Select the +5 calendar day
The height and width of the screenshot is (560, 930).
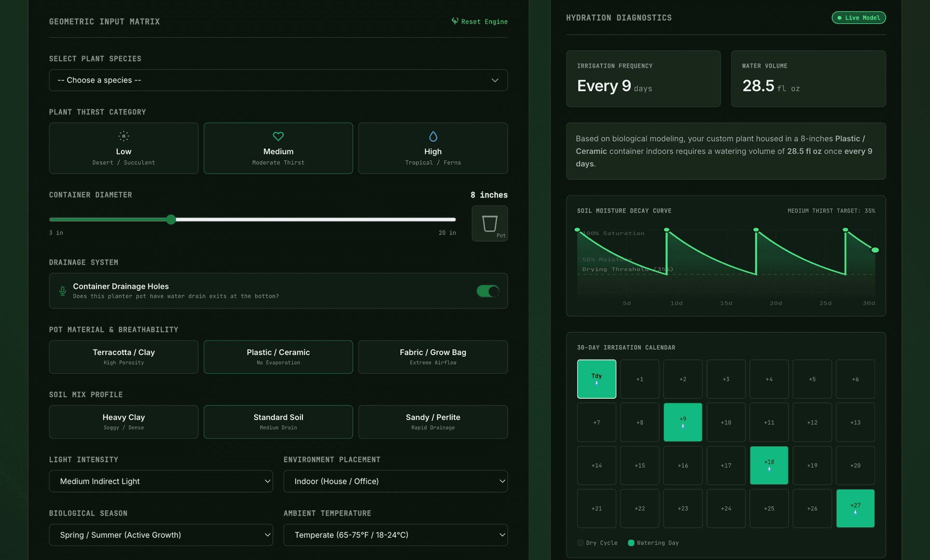click(812, 379)
